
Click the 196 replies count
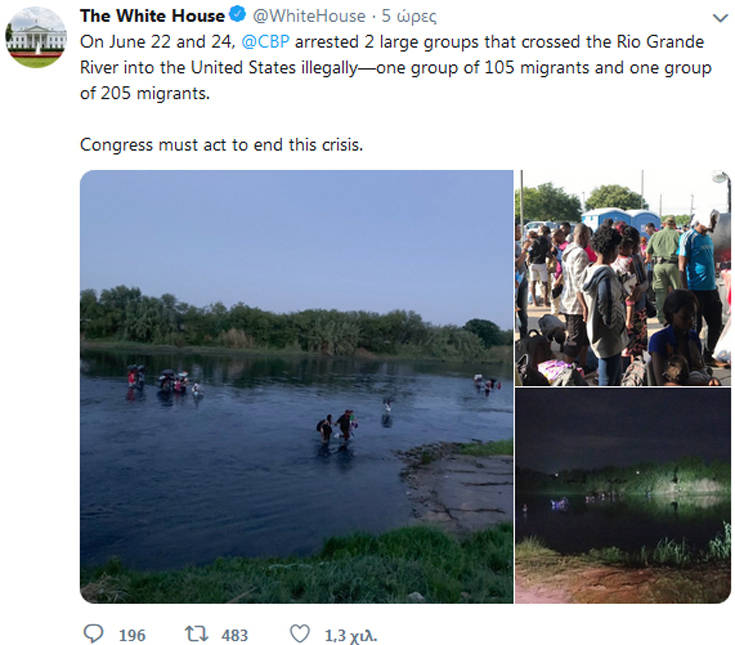click(132, 635)
